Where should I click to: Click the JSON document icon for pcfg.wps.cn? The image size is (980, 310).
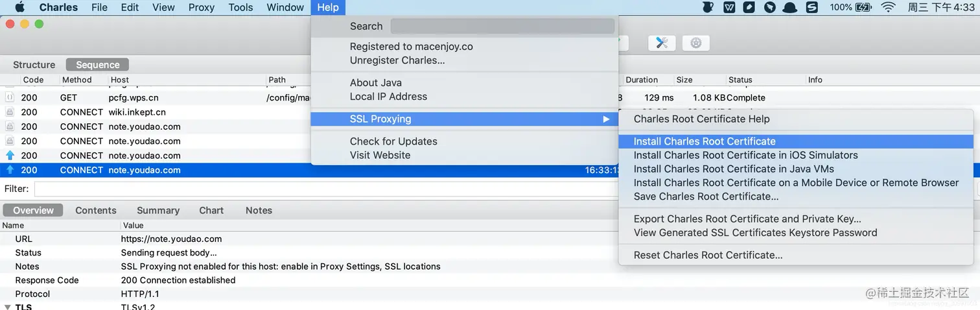10,97
